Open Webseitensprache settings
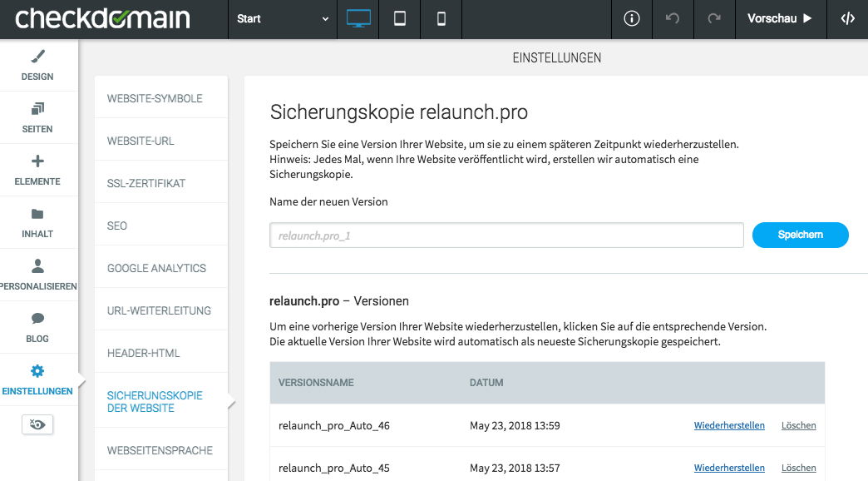This screenshot has width=868, height=481. [161, 450]
